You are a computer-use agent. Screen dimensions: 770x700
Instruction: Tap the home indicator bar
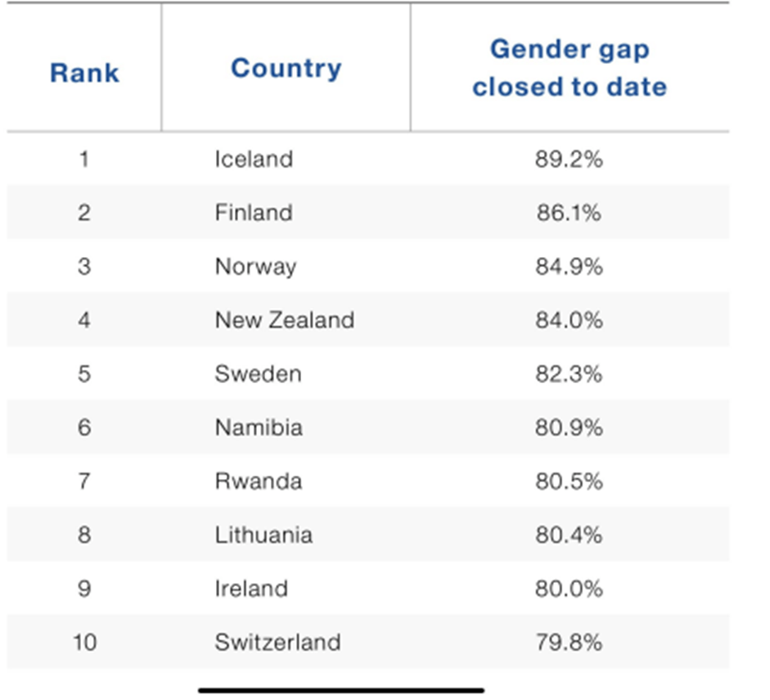click(341, 690)
